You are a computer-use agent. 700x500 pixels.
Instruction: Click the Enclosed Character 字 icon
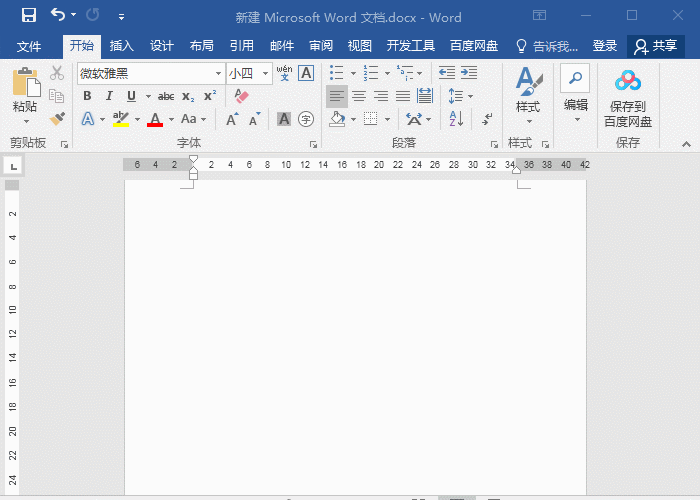point(306,119)
